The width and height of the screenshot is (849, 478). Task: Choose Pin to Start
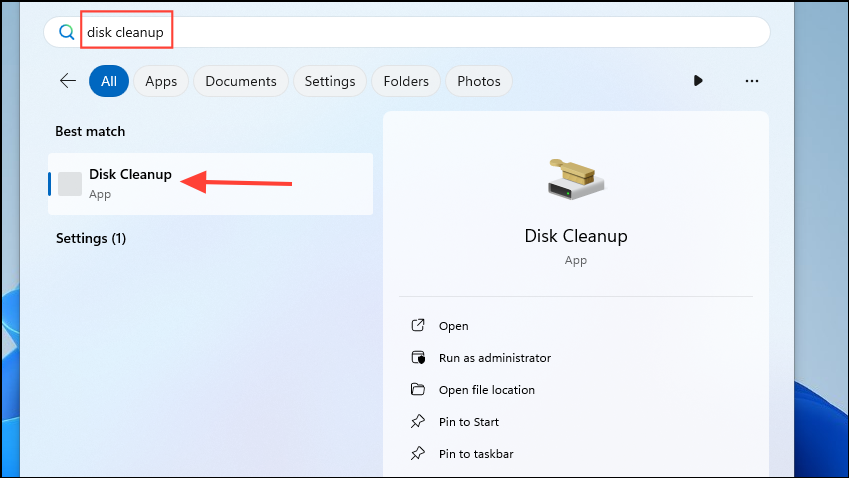point(469,422)
